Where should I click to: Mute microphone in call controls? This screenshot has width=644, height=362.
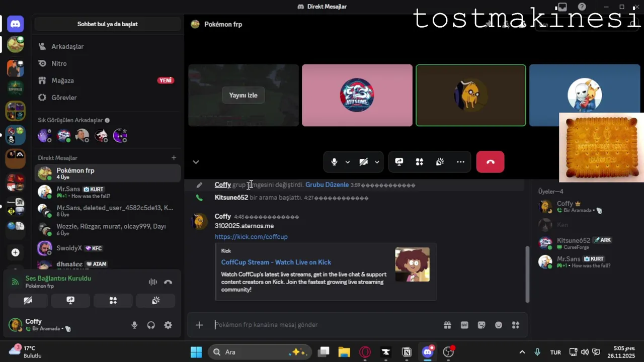[334, 162]
